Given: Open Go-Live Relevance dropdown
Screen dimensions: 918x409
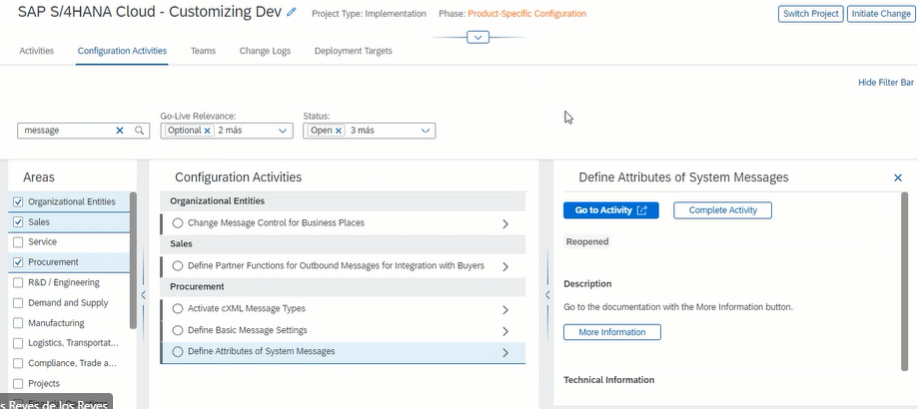Looking at the screenshot, I should coord(283,130).
